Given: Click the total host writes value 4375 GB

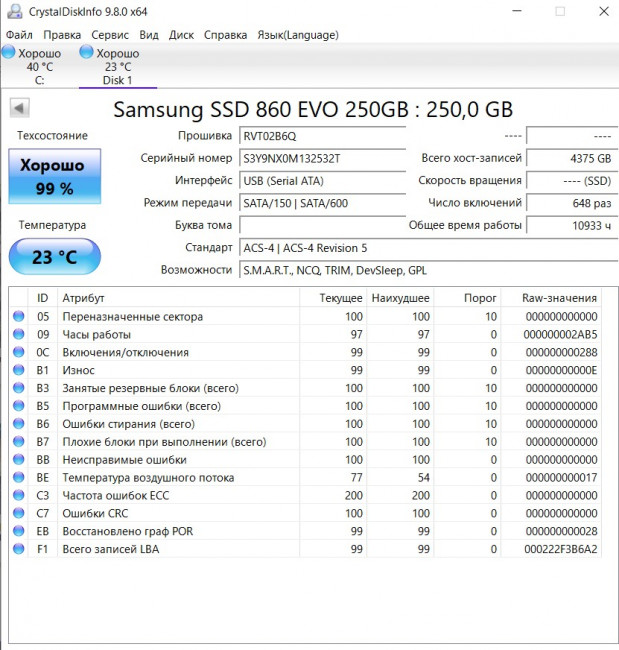Looking at the screenshot, I should pyautogui.click(x=572, y=158).
